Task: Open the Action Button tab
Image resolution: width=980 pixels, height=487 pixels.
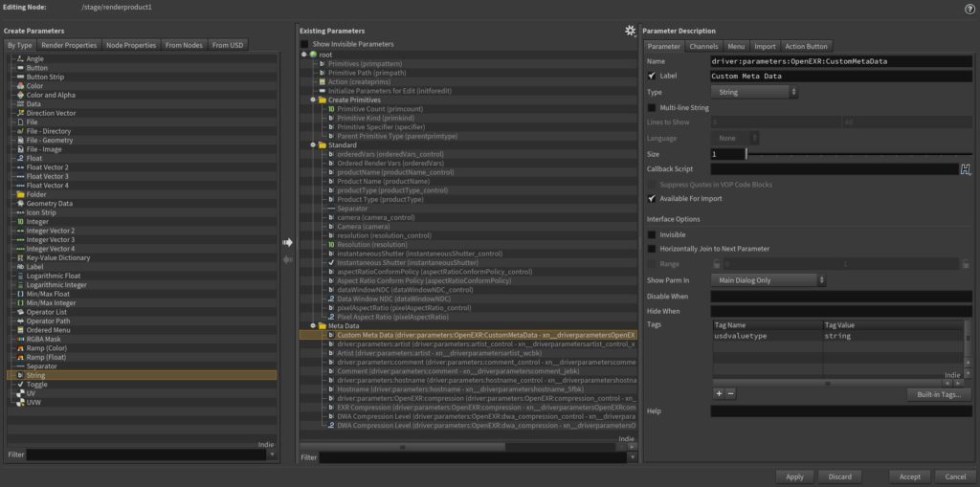Action: click(806, 46)
